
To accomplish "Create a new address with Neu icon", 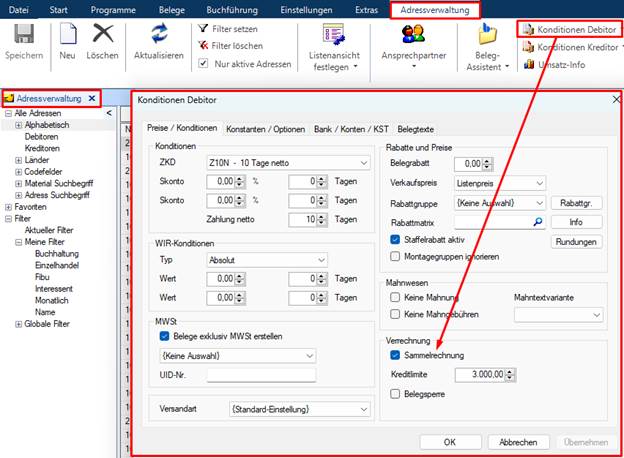I will [68, 34].
